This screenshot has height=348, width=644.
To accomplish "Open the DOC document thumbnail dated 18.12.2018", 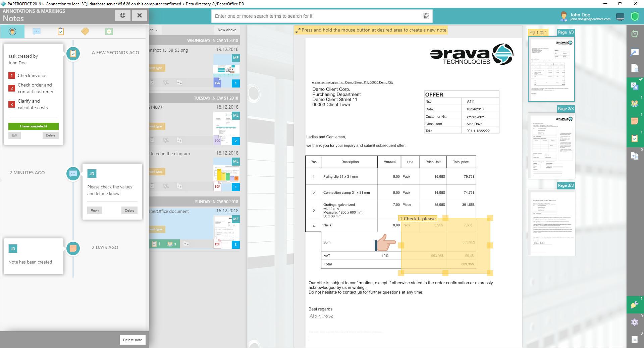I will (x=226, y=128).
